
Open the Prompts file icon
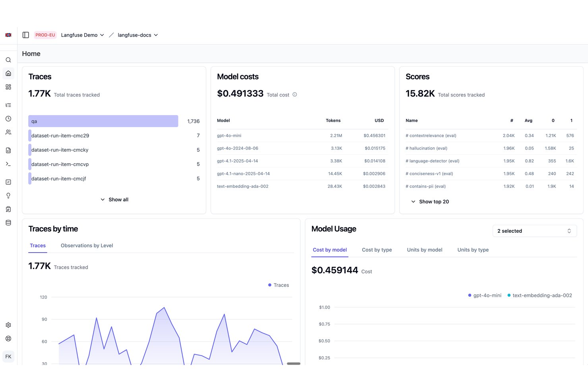point(8,151)
